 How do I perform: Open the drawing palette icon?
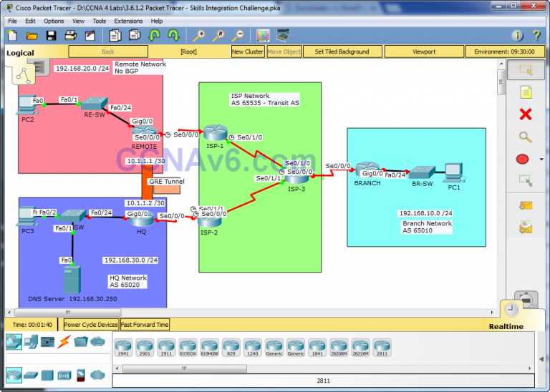(x=263, y=35)
